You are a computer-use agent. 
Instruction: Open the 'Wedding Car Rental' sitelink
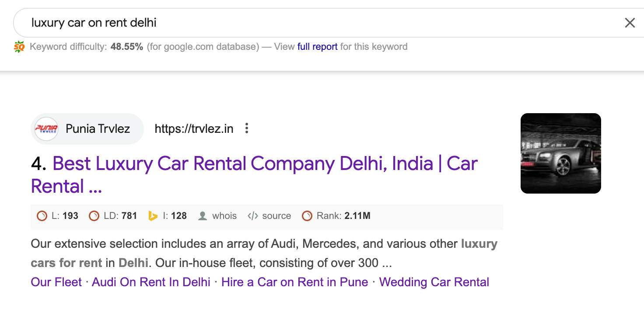[x=434, y=282]
